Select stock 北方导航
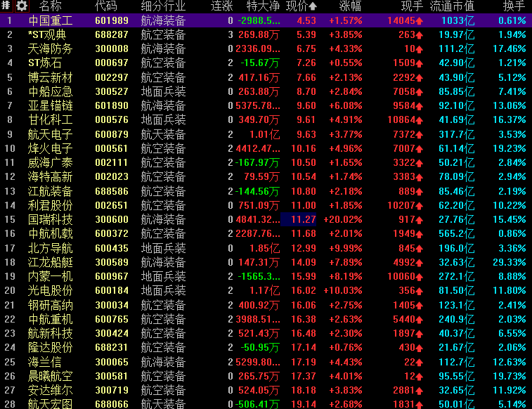This screenshot has height=409, width=532. 50,249
